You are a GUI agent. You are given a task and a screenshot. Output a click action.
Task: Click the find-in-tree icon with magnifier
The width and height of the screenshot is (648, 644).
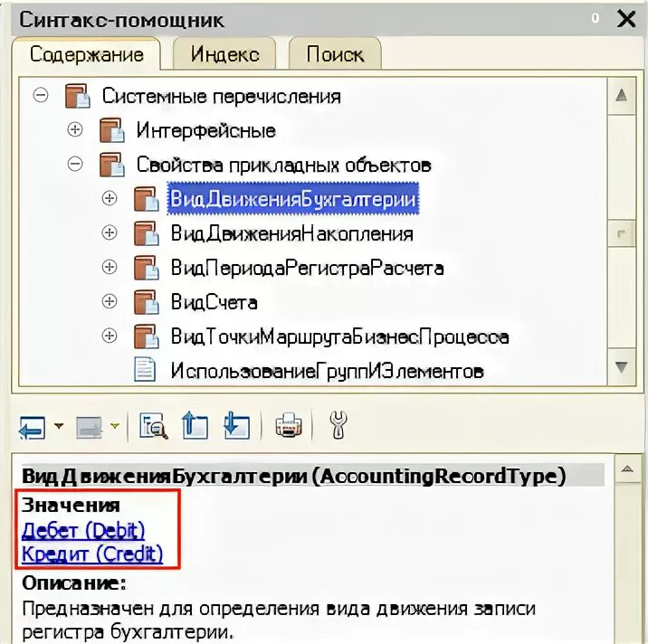coord(153,425)
